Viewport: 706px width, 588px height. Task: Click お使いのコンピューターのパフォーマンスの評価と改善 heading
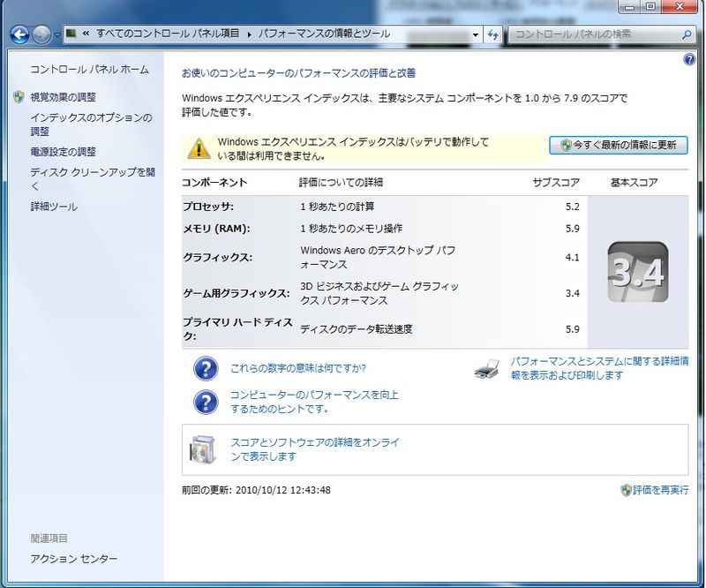(298, 73)
